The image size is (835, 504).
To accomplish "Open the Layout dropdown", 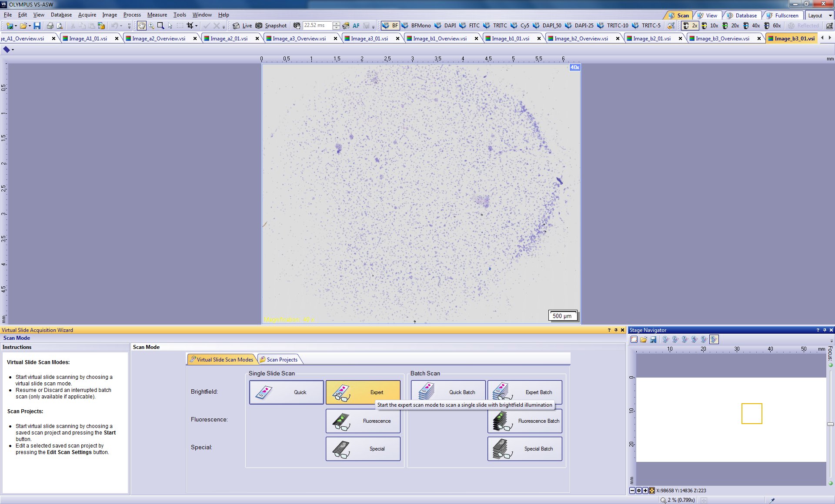I will (x=819, y=15).
